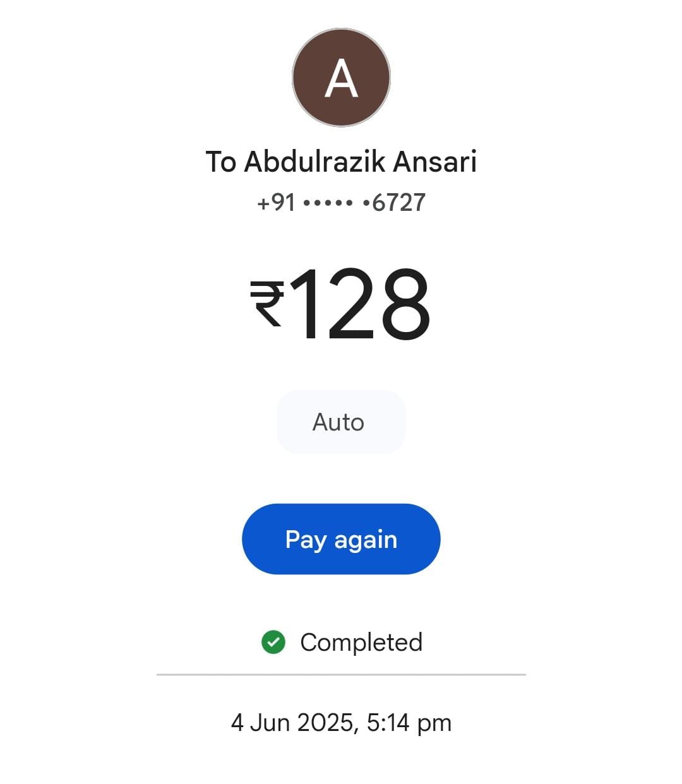Open the Auto note chip
Viewport: 682px width, 784px height.
[341, 422]
